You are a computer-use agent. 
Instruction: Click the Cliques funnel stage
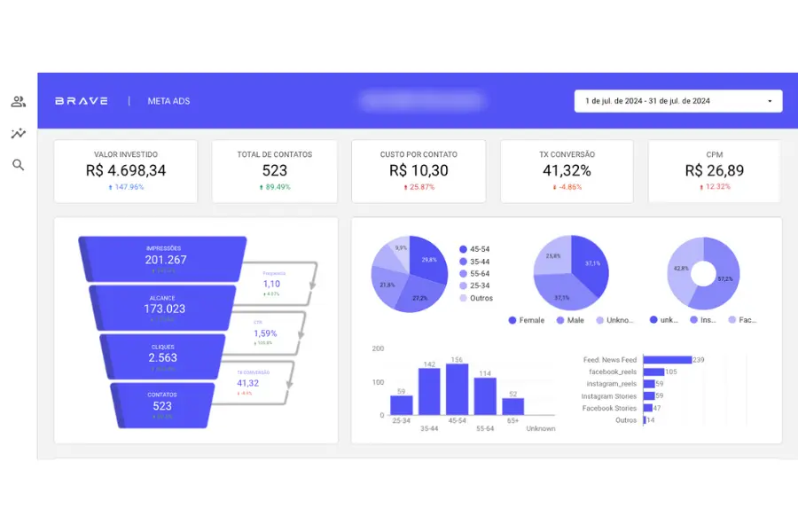(x=161, y=355)
